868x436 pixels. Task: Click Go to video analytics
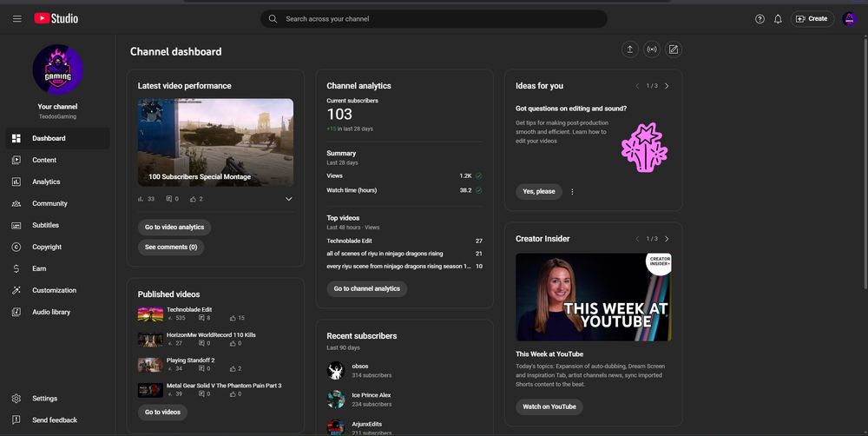(174, 228)
